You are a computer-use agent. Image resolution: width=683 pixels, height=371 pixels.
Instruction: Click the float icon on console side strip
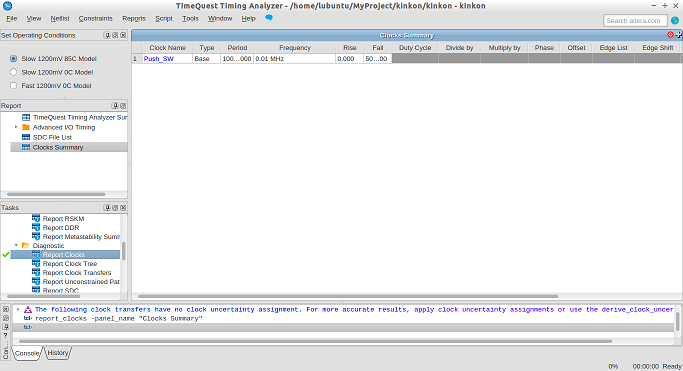(x=6, y=318)
